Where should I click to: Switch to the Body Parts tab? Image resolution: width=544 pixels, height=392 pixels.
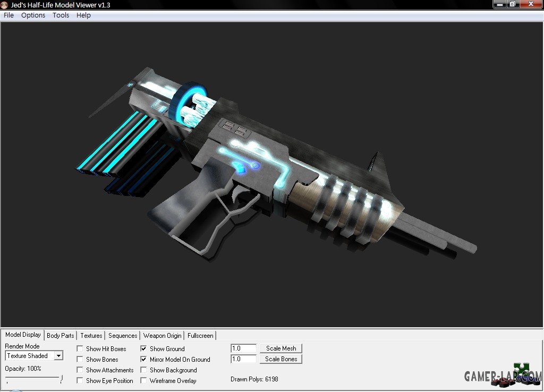[61, 336]
